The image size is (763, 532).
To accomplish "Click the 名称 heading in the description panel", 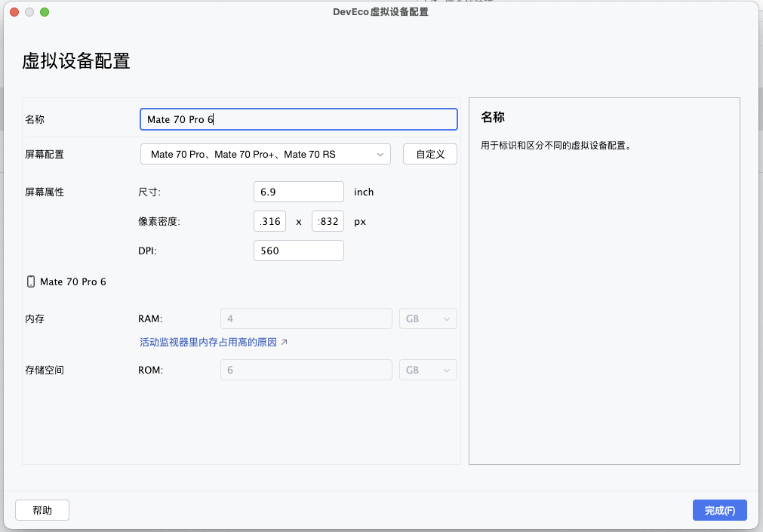I will (493, 117).
